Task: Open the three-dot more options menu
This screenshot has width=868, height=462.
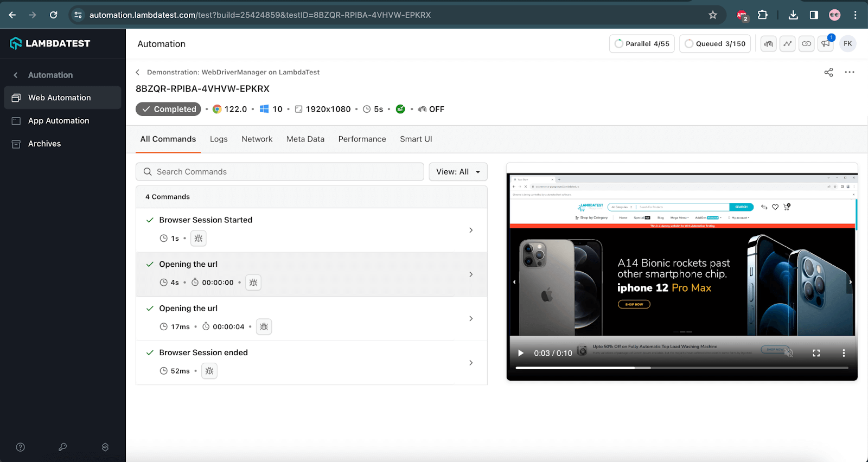Action: [850, 72]
